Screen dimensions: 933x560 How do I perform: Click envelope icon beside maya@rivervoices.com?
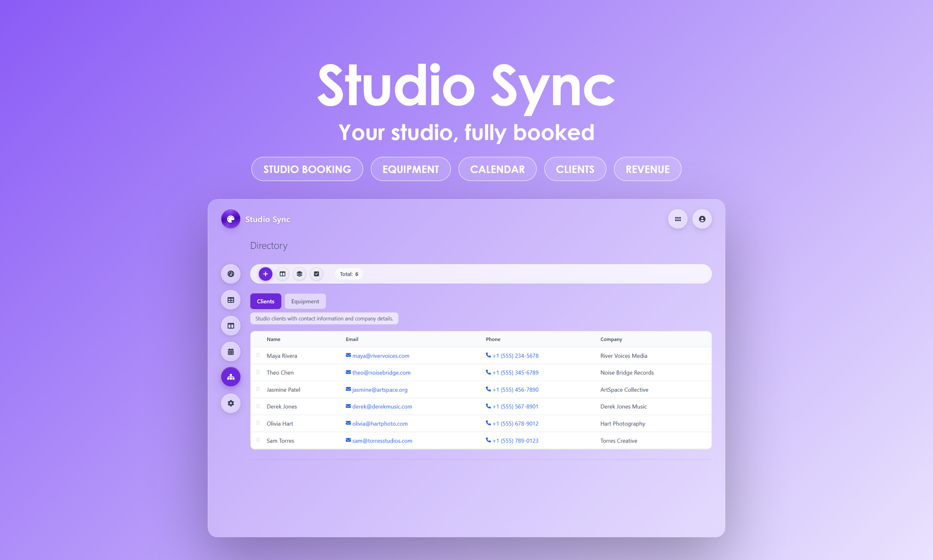[348, 355]
